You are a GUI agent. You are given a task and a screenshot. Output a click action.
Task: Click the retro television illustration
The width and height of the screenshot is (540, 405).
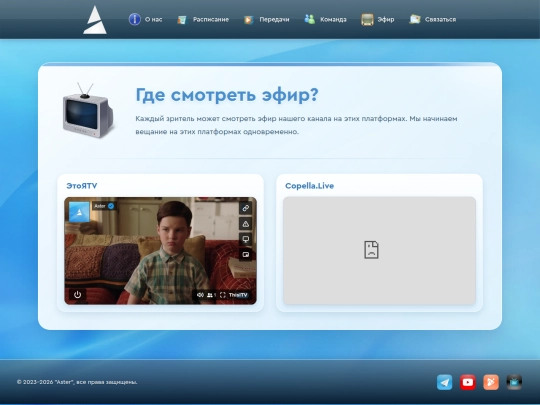point(88,111)
